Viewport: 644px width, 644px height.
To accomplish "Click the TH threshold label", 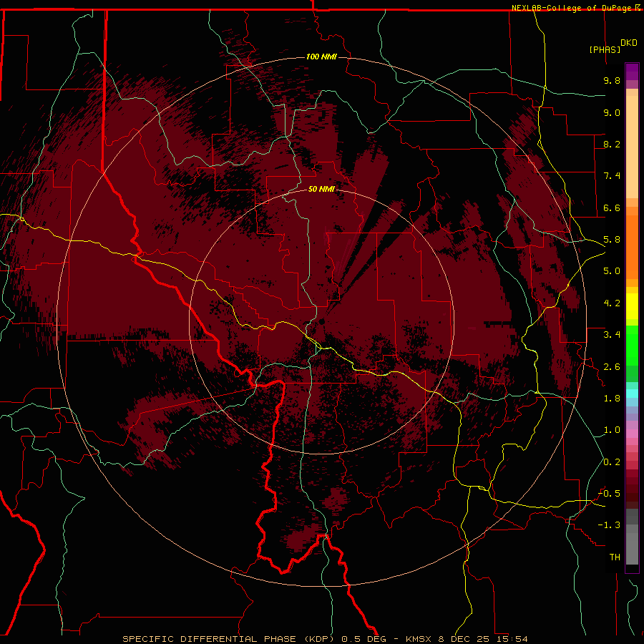I will (x=615, y=557).
